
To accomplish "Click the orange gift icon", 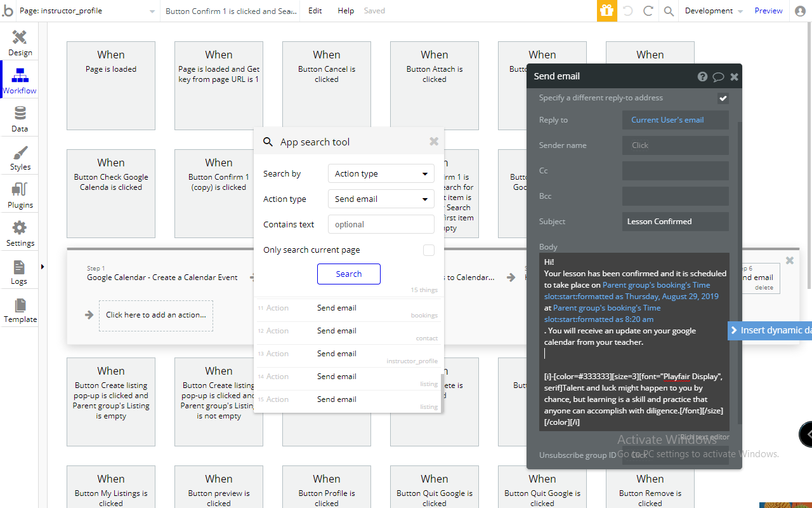I will click(x=606, y=11).
